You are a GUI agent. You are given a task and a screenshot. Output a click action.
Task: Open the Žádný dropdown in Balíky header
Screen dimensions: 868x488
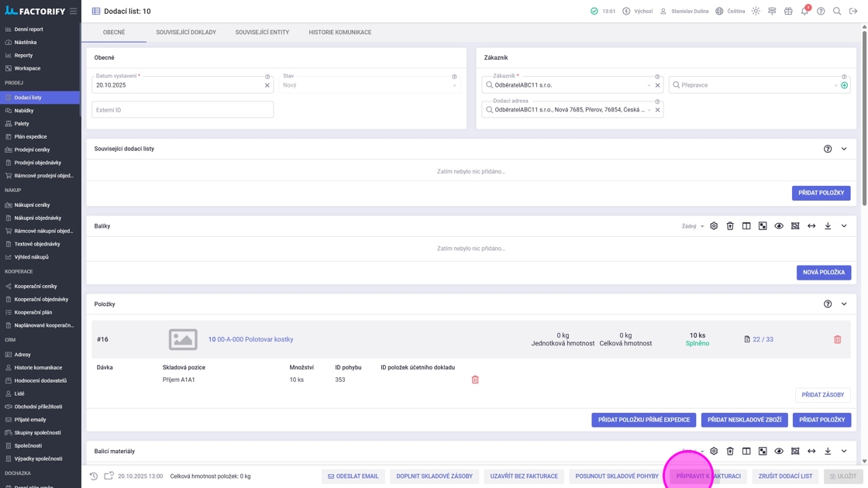tap(693, 225)
